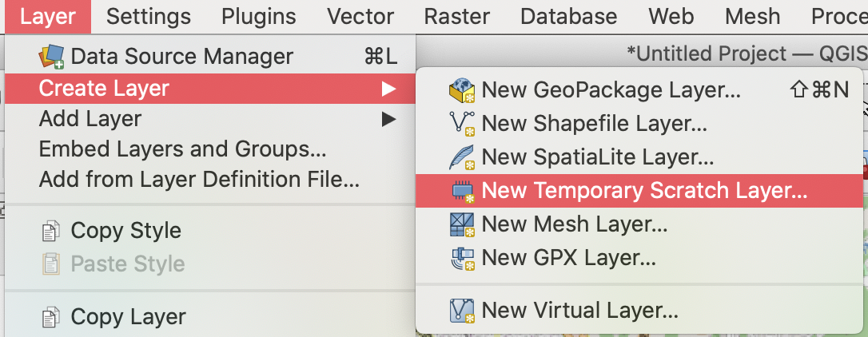The image size is (868, 337).
Task: Open the Mesh menu
Action: click(752, 17)
